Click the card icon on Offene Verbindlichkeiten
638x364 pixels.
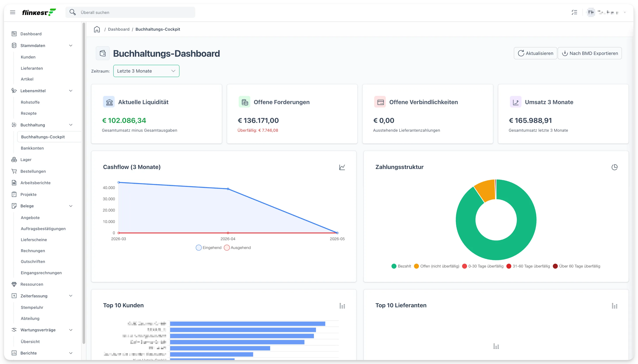[380, 102]
